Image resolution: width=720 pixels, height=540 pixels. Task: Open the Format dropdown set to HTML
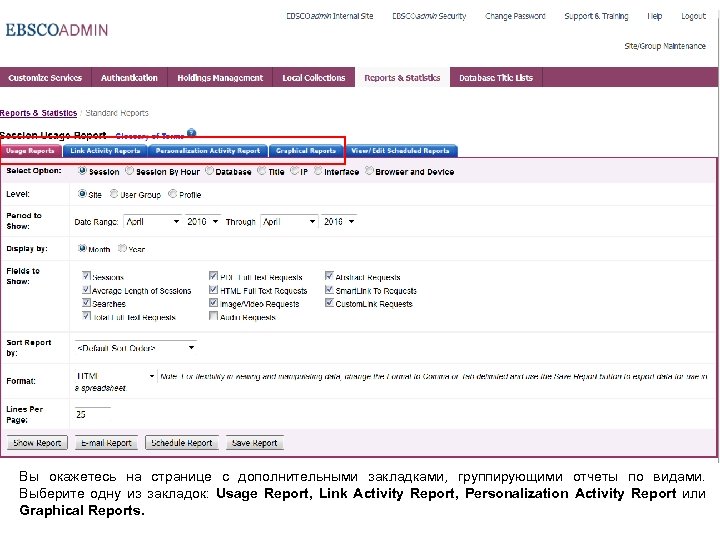click(115, 376)
